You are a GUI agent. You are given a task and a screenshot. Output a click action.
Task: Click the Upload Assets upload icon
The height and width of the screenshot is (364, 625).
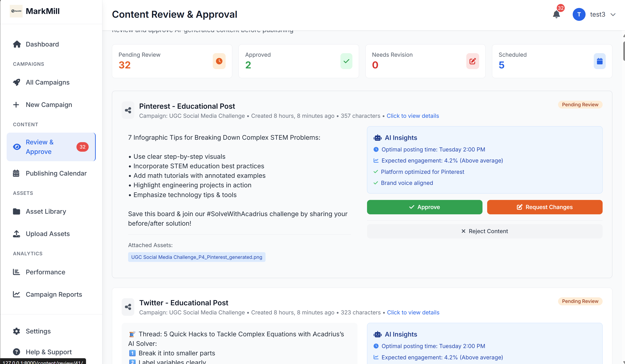coord(17,234)
